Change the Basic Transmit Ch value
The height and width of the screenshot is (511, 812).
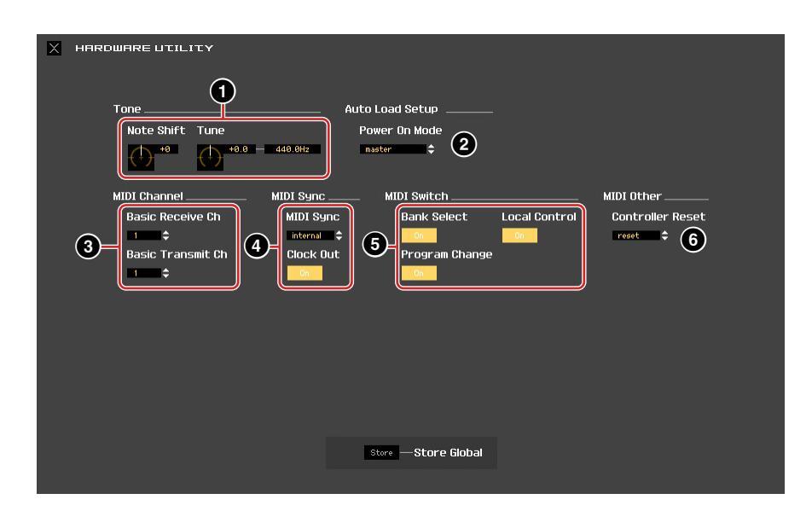pos(142,273)
